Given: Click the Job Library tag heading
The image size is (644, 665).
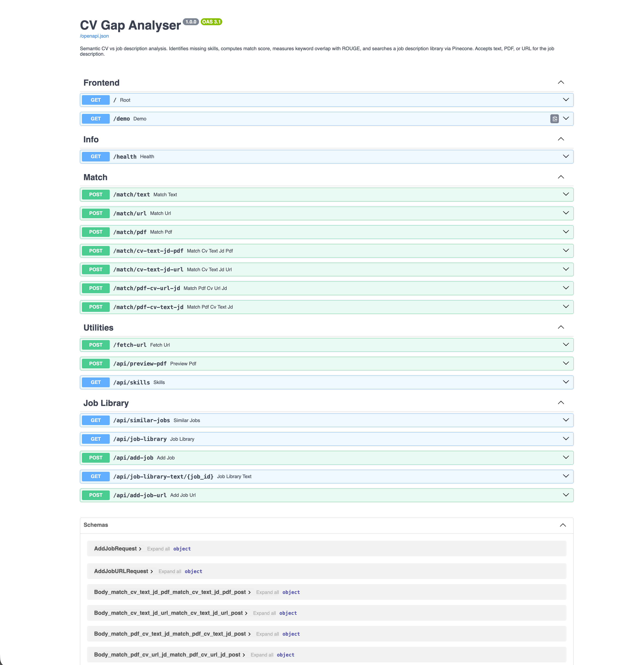Looking at the screenshot, I should point(106,403).
